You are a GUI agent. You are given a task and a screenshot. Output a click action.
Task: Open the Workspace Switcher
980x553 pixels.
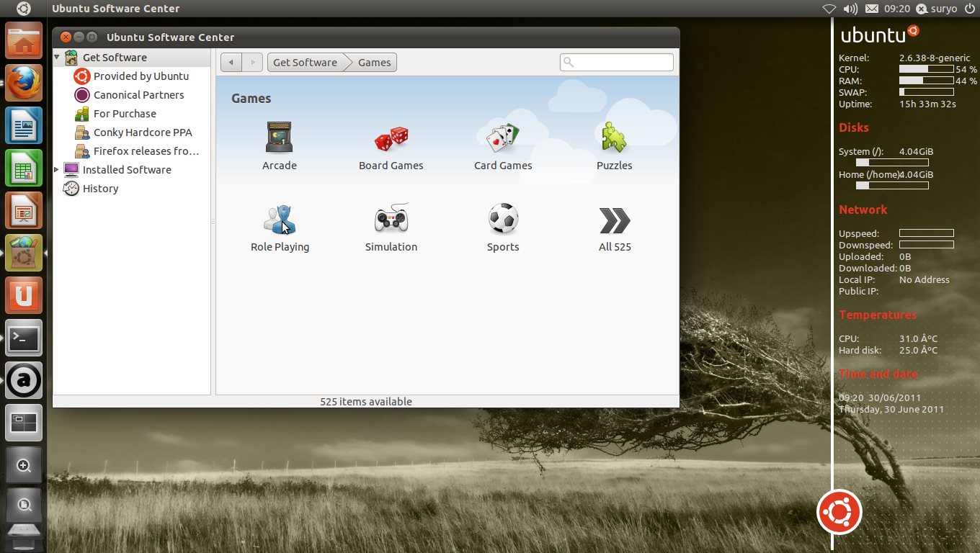24,423
